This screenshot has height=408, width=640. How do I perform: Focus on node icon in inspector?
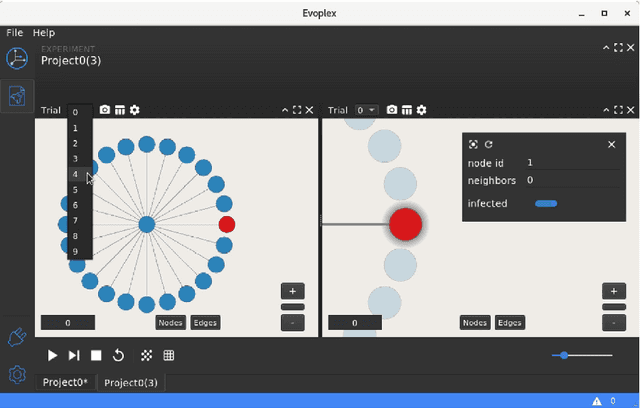click(473, 144)
